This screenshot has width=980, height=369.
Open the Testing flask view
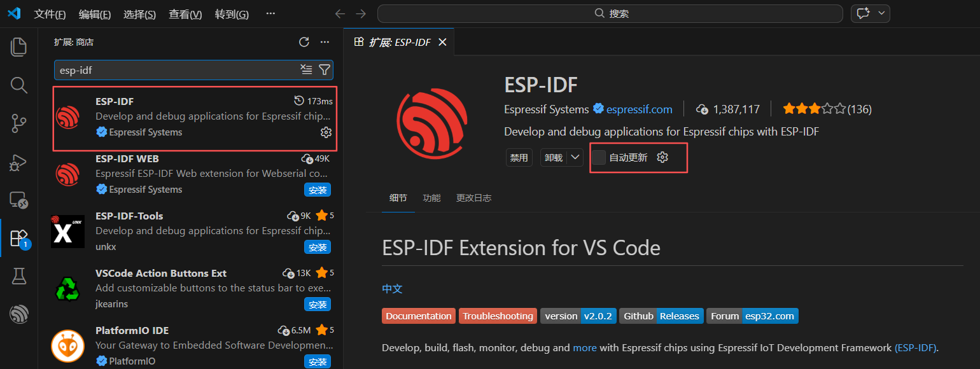19,276
